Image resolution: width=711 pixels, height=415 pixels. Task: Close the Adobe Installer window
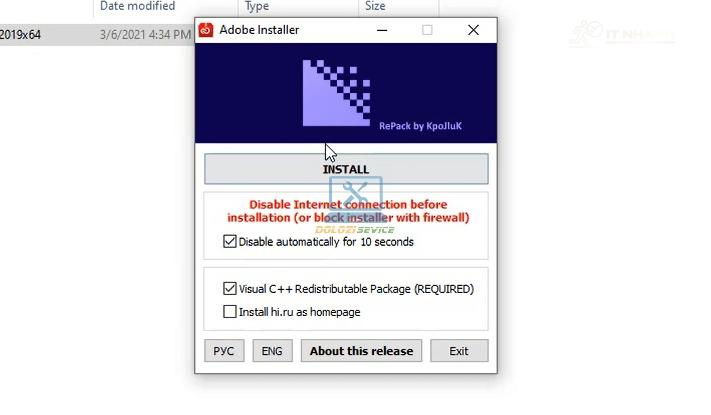[473, 30]
